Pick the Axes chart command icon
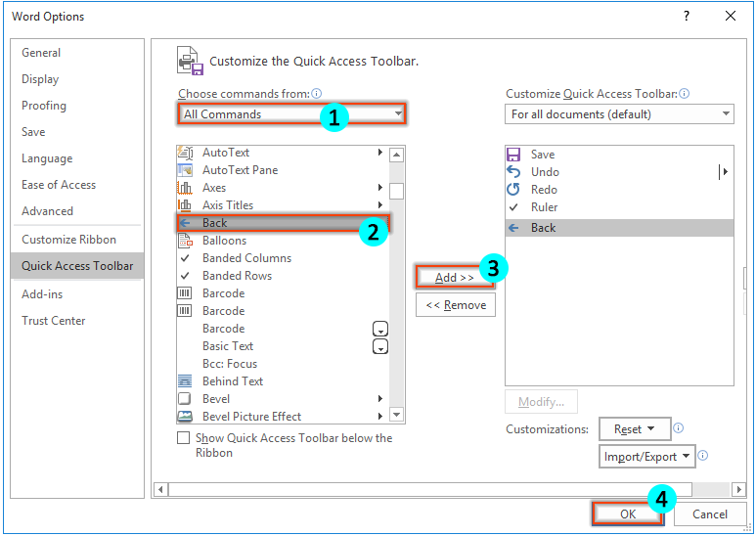756x536 pixels. pyautogui.click(x=185, y=188)
